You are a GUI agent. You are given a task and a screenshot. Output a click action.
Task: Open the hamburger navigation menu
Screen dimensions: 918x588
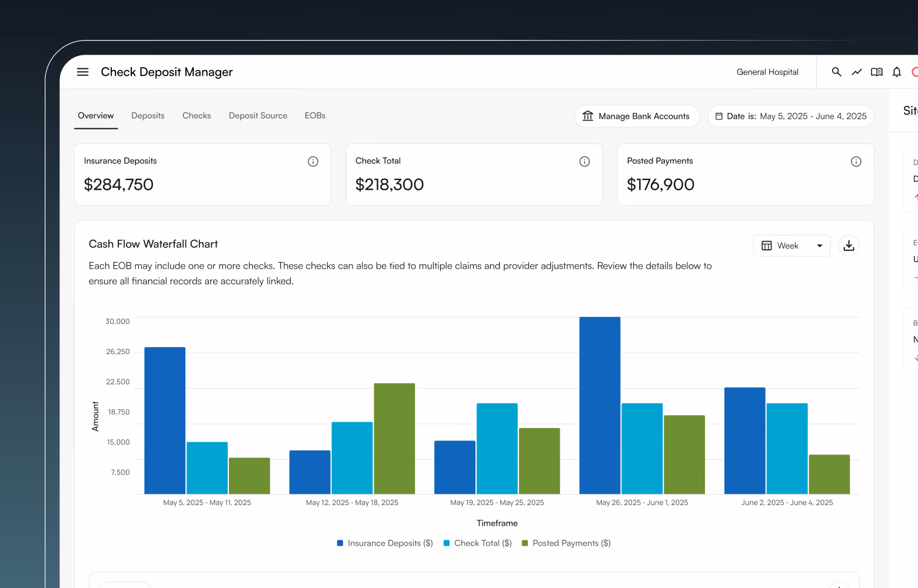coord(82,72)
